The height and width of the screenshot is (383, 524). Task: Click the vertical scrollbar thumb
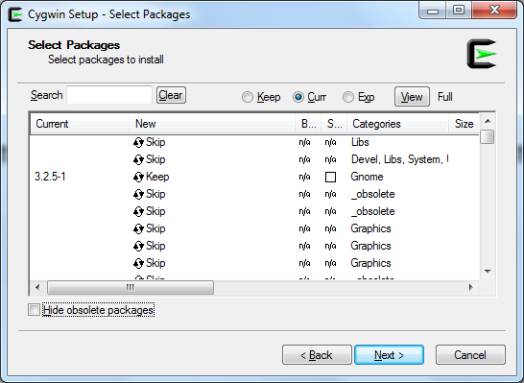pyautogui.click(x=488, y=137)
